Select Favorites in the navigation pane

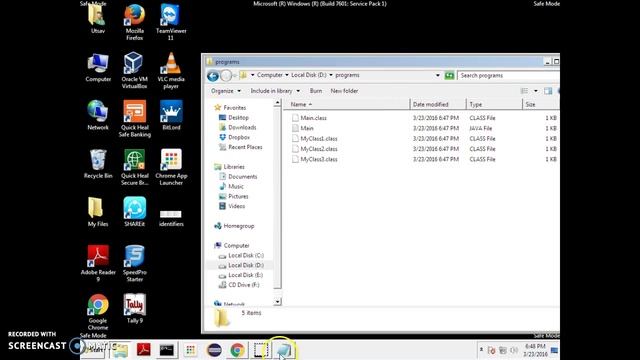click(x=234, y=108)
